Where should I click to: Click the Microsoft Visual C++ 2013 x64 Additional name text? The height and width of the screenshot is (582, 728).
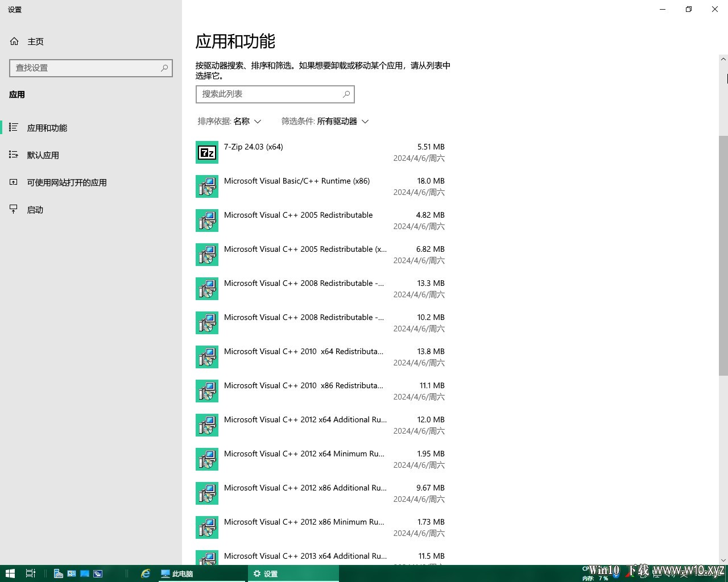[305, 556]
